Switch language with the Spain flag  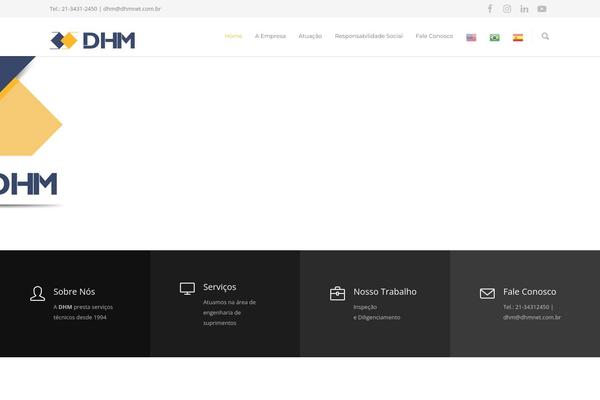[x=518, y=37]
